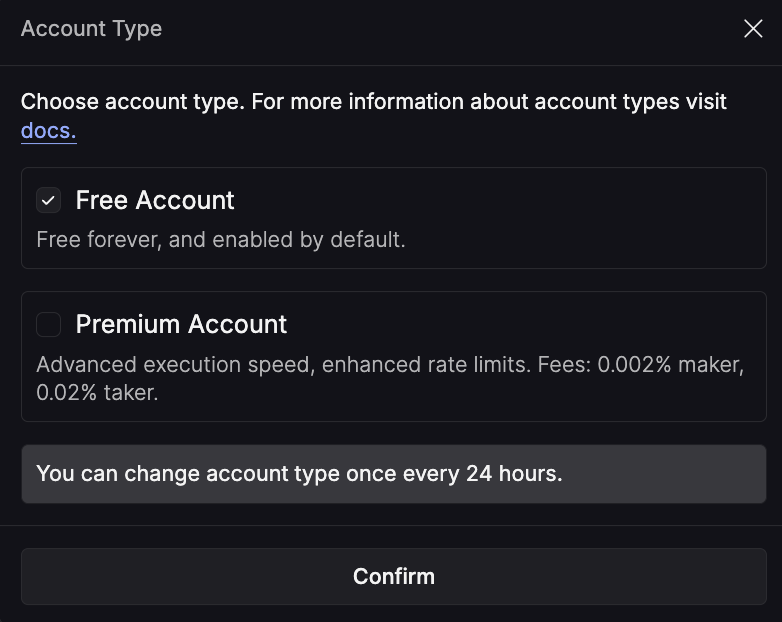Click the empty box beside Premium Account
Viewport: 782px width, 622px height.
pos(48,324)
